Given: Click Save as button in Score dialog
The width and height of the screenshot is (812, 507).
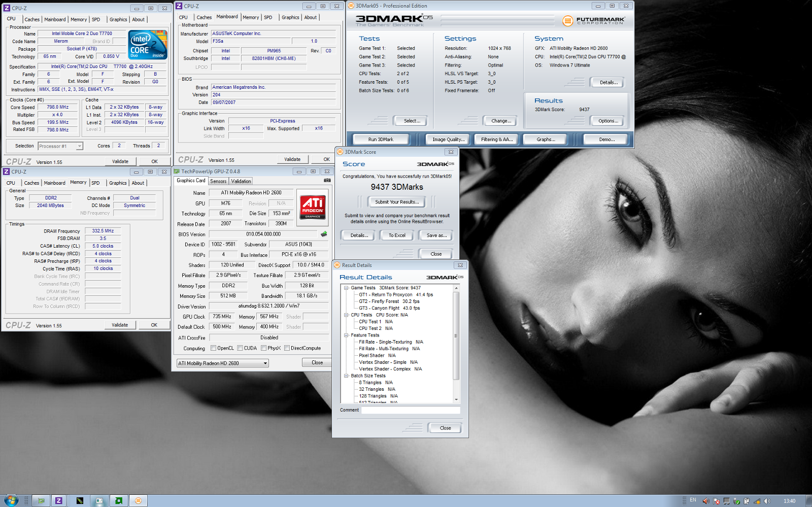Looking at the screenshot, I should (x=436, y=235).
